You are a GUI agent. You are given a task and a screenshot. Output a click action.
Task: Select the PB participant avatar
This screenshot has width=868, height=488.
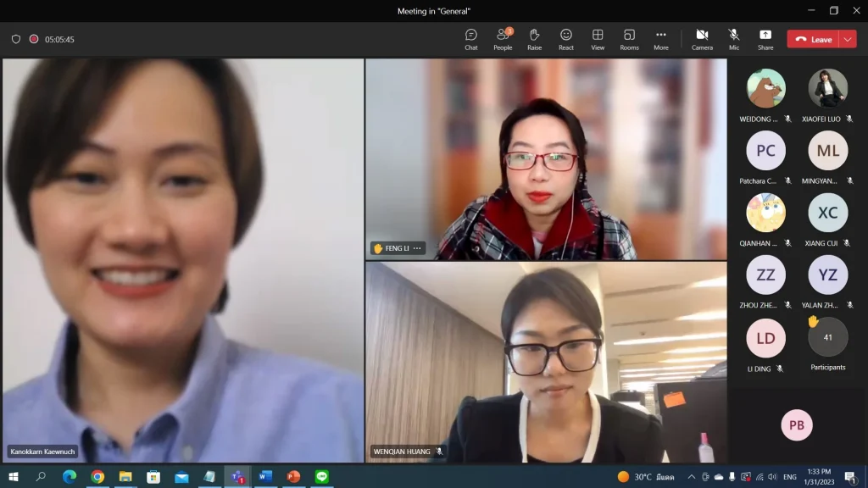pyautogui.click(x=797, y=425)
